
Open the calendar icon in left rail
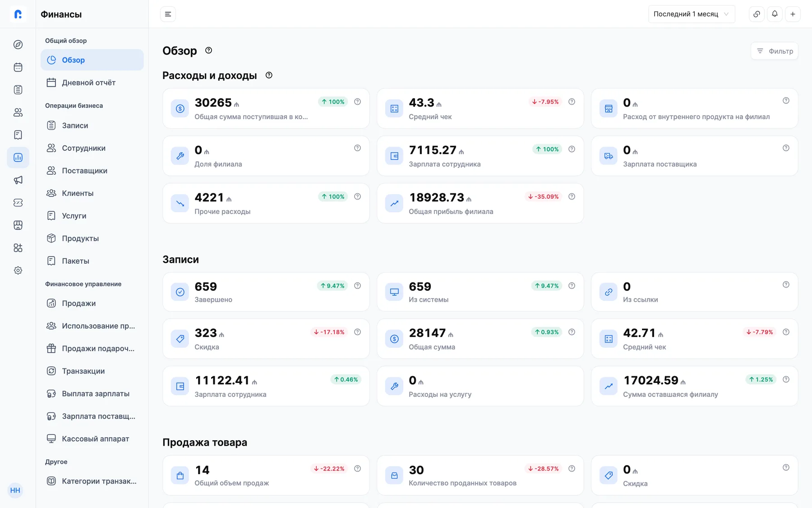coord(18,67)
